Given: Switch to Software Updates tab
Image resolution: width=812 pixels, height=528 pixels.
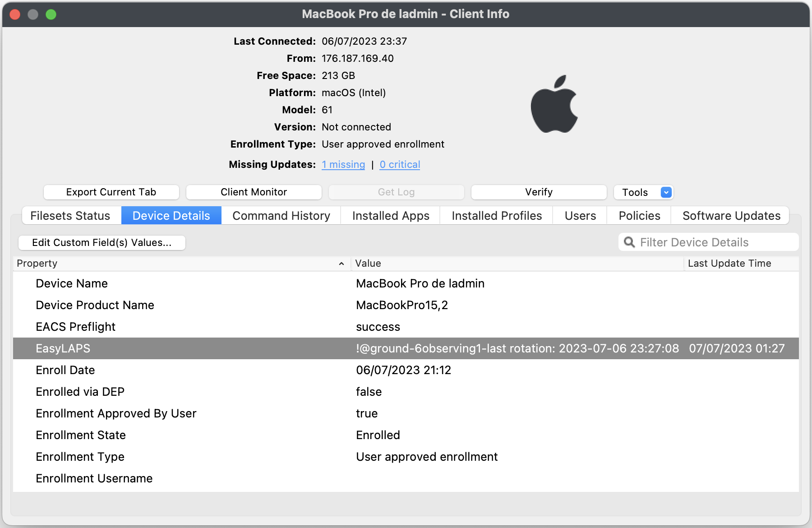Looking at the screenshot, I should click(731, 216).
